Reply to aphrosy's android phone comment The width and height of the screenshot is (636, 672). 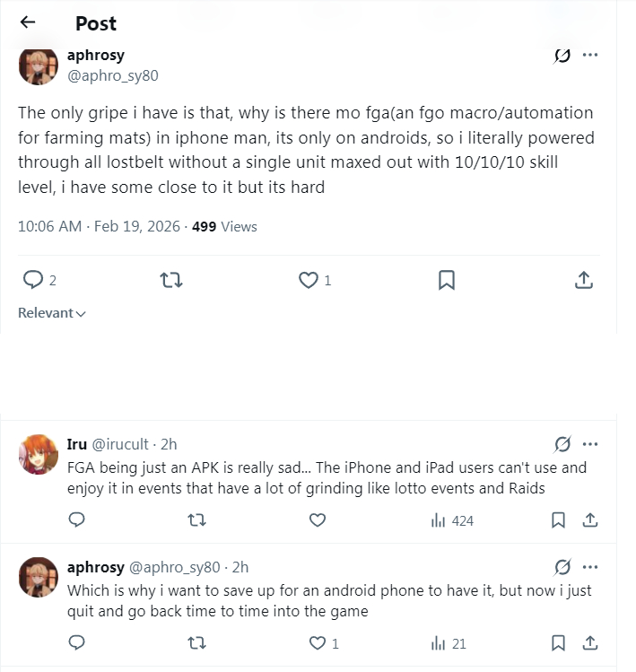77,642
